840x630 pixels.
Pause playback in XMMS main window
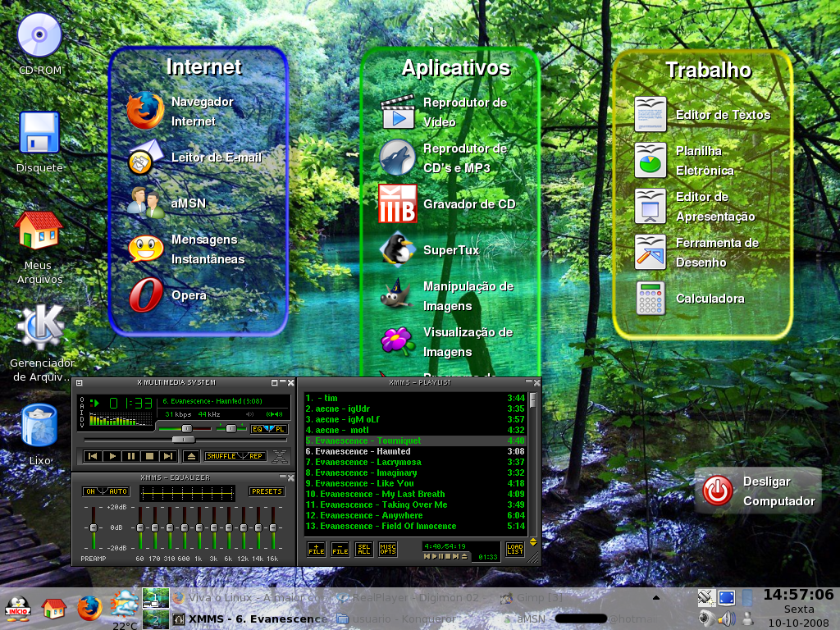click(x=131, y=456)
